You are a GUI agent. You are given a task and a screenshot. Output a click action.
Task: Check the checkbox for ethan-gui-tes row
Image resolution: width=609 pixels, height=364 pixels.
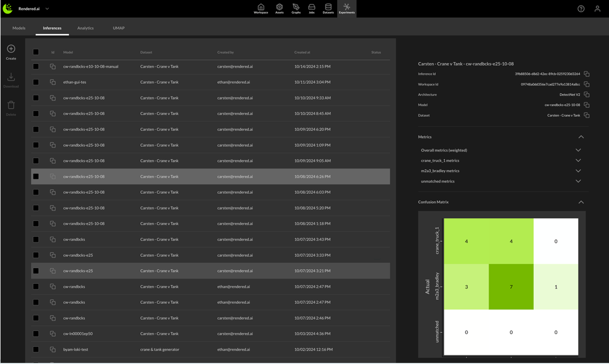(35, 82)
